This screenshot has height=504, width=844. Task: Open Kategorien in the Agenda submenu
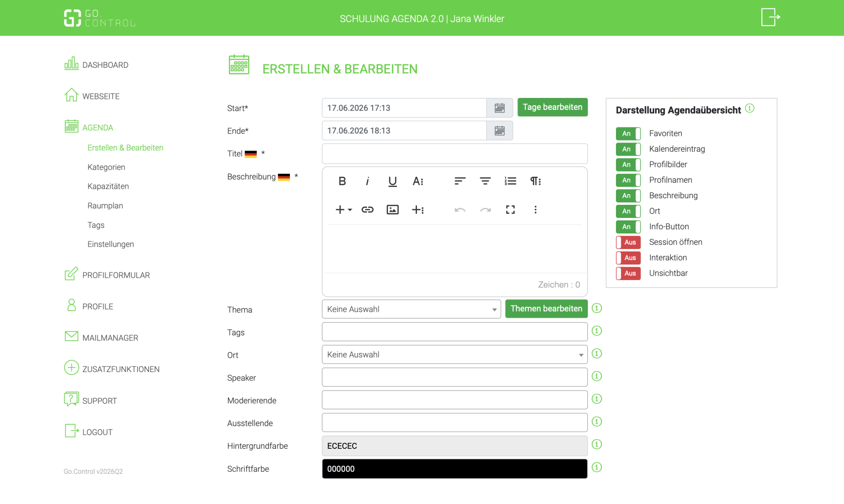(107, 167)
